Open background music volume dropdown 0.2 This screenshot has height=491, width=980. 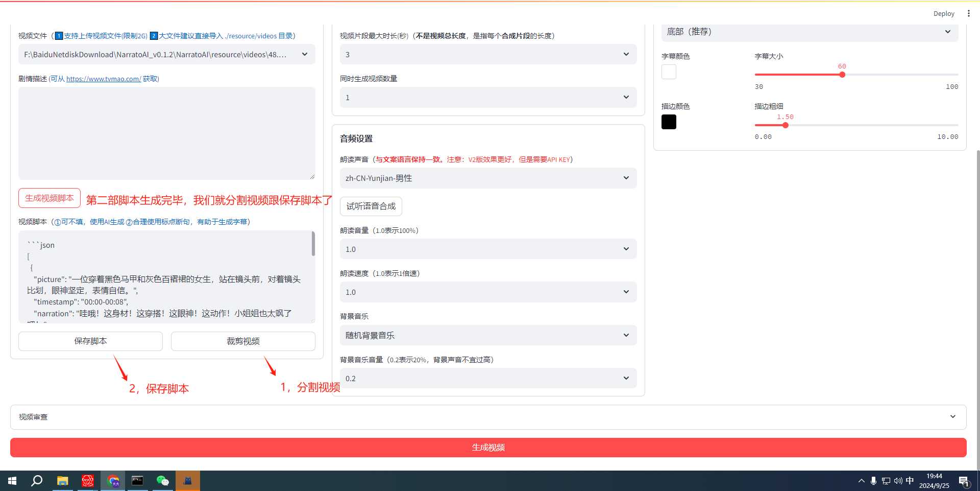coord(488,378)
